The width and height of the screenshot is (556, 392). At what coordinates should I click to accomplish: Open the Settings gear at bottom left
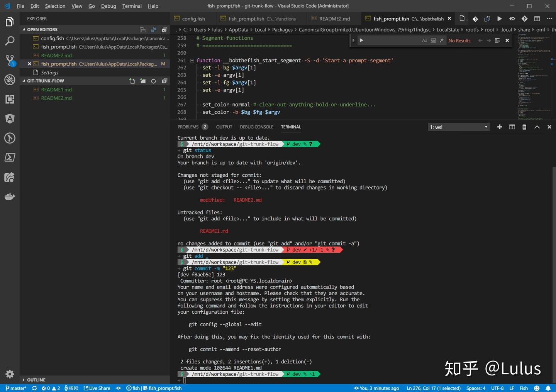(x=10, y=374)
